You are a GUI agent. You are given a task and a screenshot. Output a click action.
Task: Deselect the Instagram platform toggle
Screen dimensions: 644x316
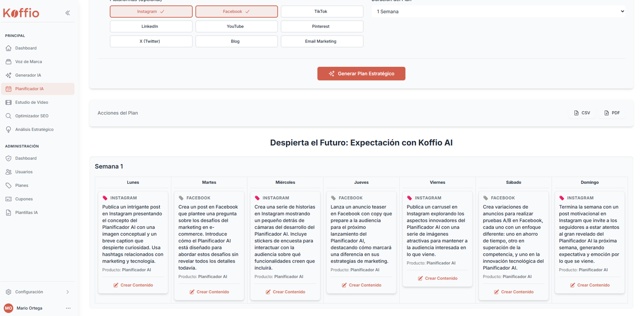point(151,12)
